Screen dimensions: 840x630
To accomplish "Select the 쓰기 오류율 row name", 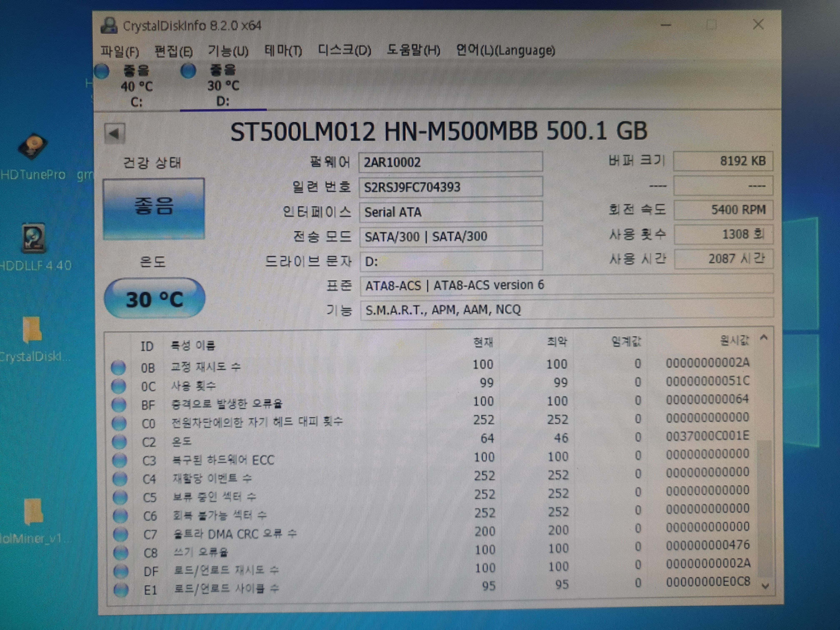I will [x=201, y=552].
